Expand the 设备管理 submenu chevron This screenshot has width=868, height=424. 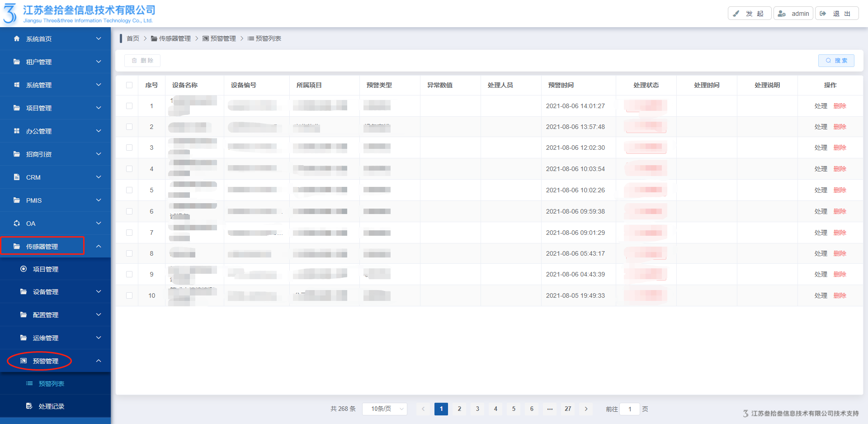[x=99, y=292]
